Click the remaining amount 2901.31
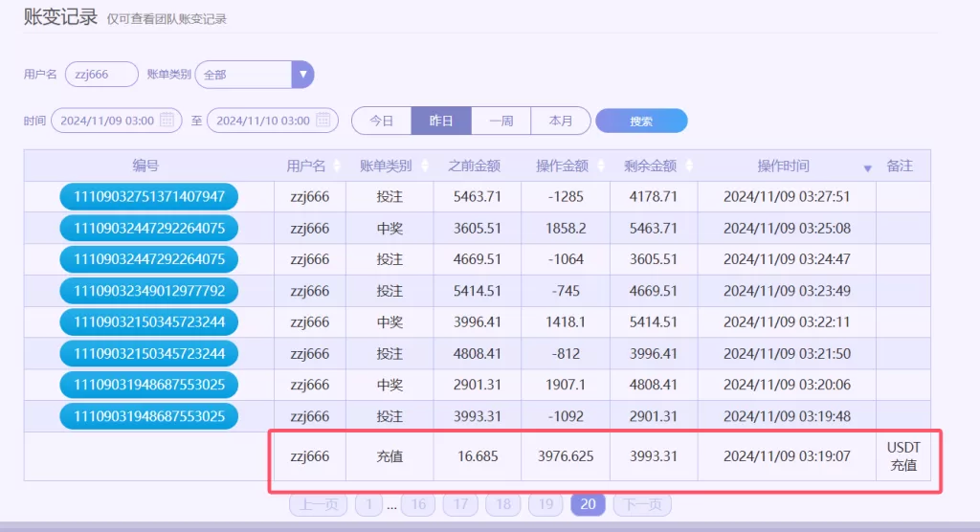The image size is (980, 532). (x=653, y=416)
